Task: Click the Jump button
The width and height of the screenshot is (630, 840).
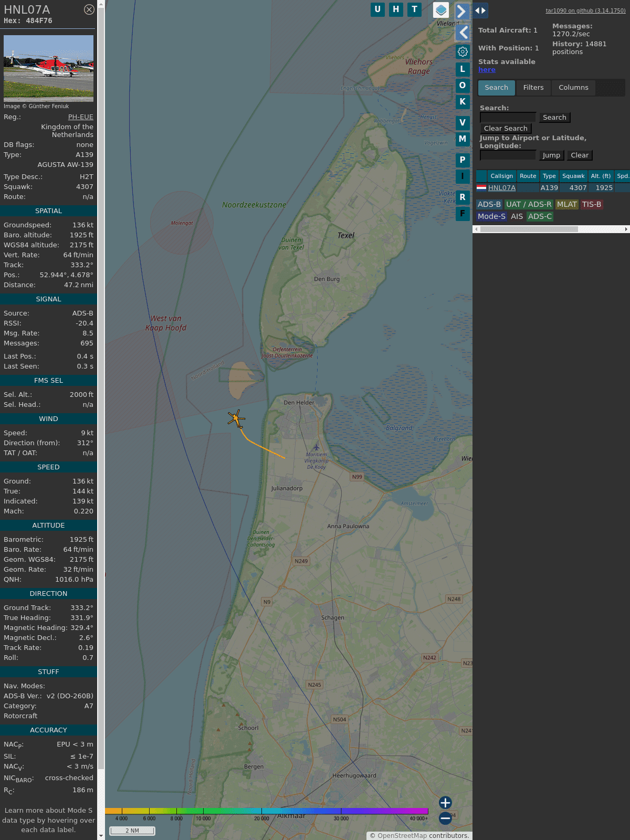Action: click(551, 155)
